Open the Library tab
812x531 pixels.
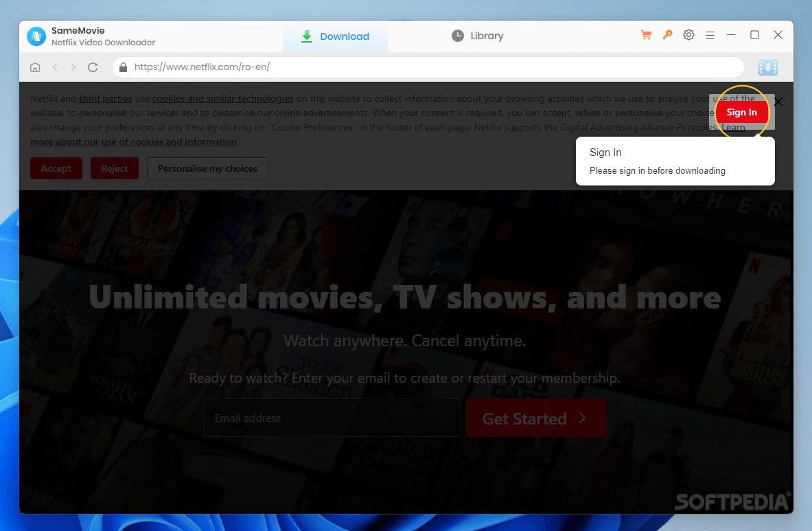(x=478, y=36)
